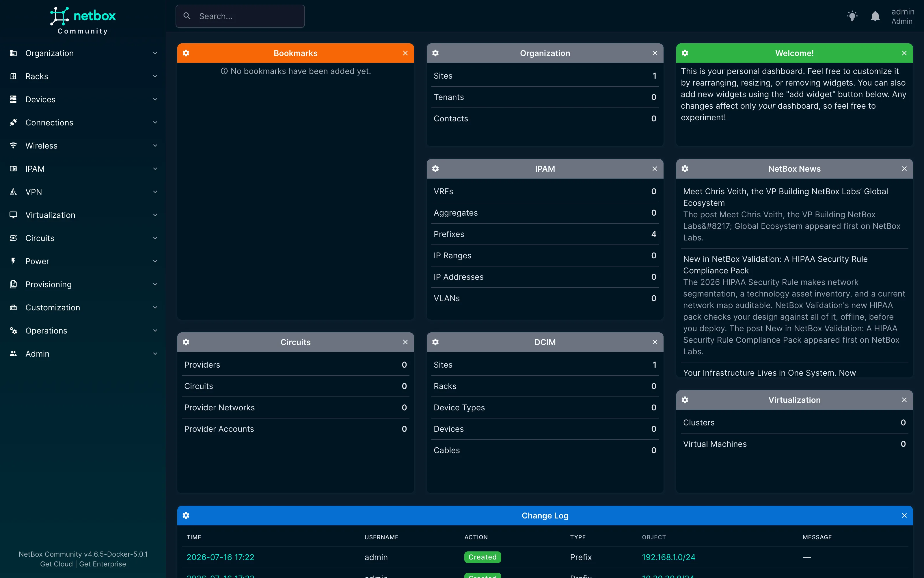Image resolution: width=924 pixels, height=578 pixels.
Task: Expand the Racks sidebar menu
Action: pyautogui.click(x=83, y=77)
